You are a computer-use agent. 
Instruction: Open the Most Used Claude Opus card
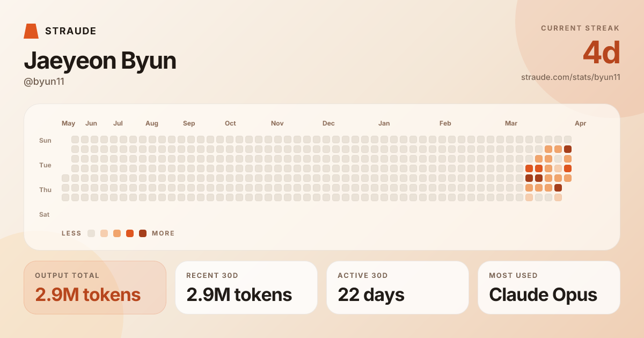tap(549, 288)
